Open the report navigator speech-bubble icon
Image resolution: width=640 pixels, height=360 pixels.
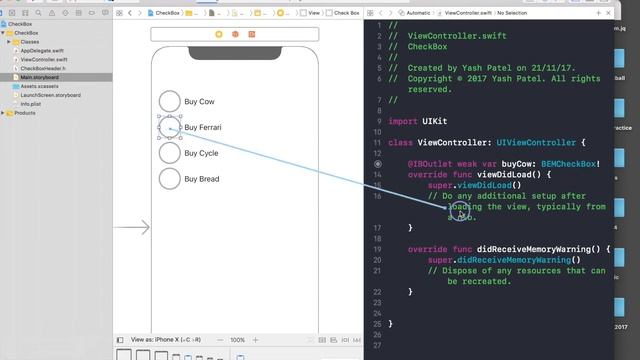point(105,13)
